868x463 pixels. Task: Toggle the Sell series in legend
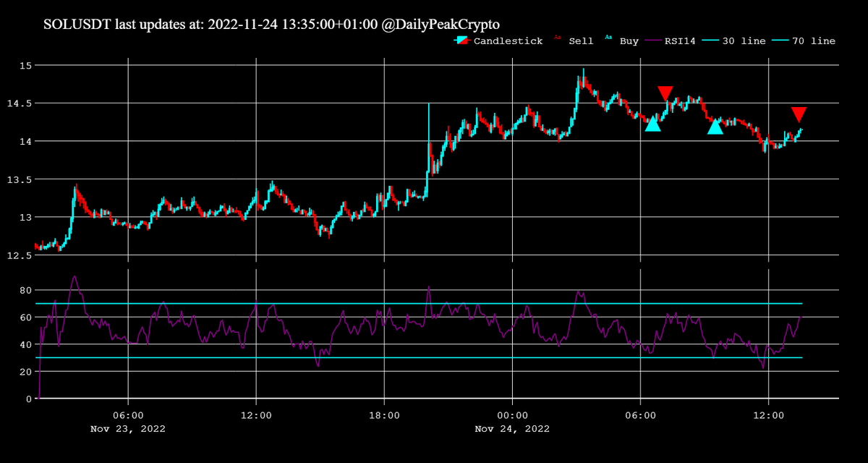click(574, 41)
